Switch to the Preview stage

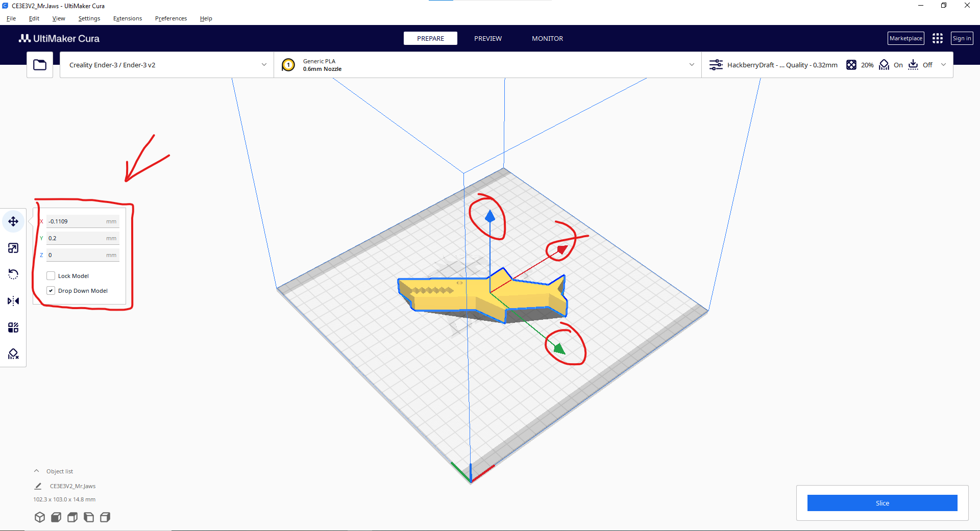point(488,38)
